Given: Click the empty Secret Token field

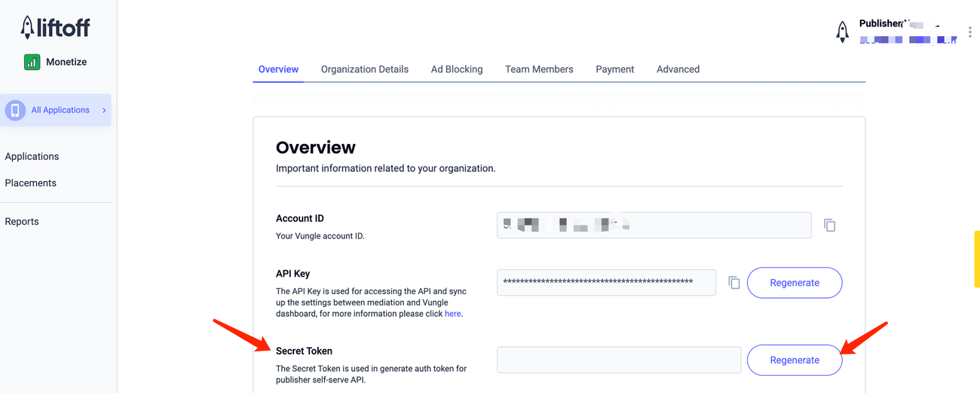Looking at the screenshot, I should (x=618, y=360).
